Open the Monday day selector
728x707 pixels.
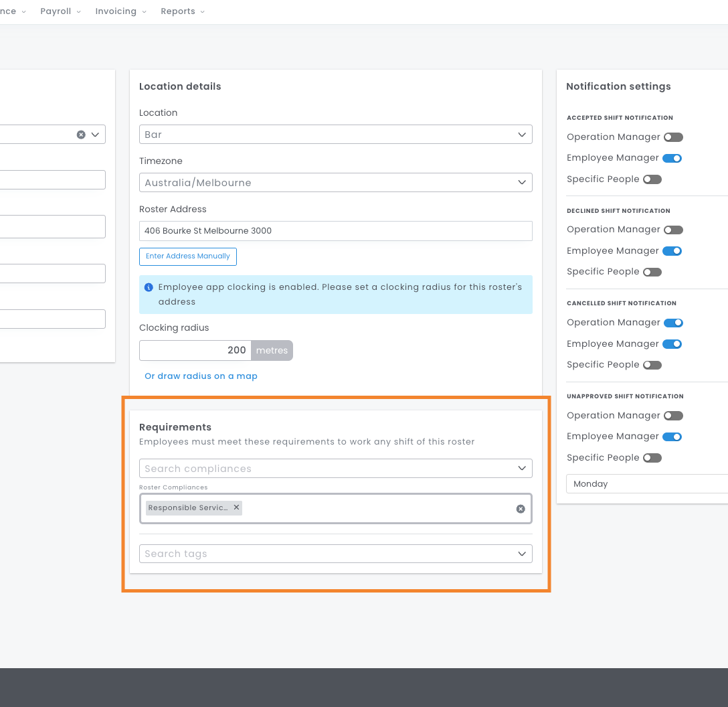click(x=646, y=484)
